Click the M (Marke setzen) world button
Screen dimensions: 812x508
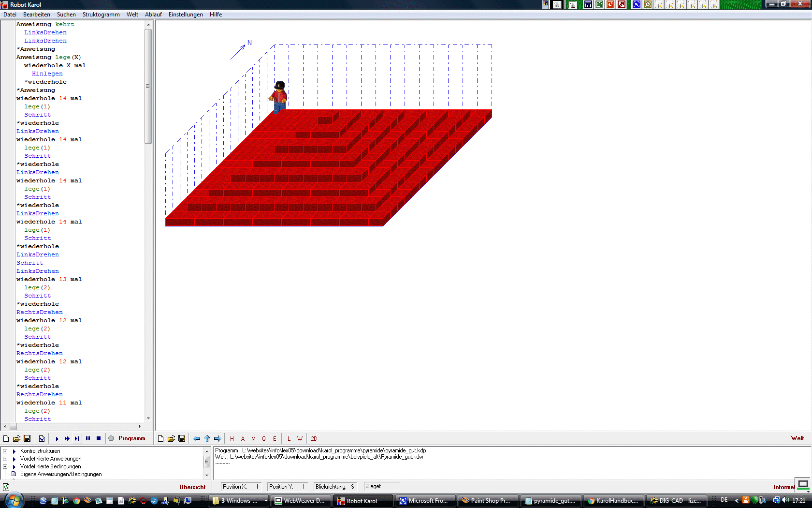253,439
